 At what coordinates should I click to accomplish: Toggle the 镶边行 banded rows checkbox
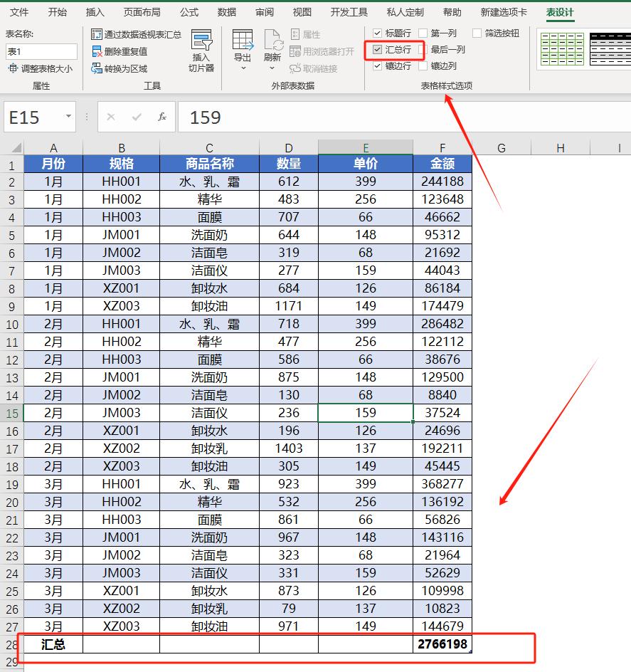378,66
